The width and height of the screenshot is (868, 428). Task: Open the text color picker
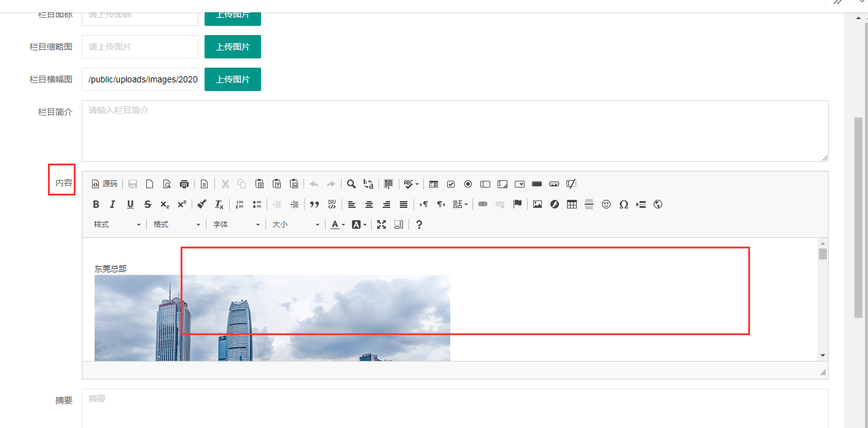pyautogui.click(x=337, y=224)
